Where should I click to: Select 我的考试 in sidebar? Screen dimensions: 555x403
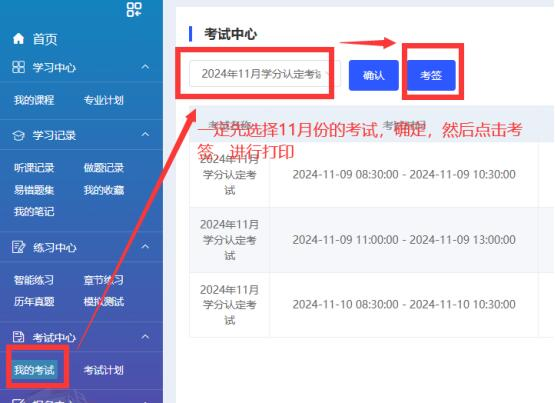point(34,370)
